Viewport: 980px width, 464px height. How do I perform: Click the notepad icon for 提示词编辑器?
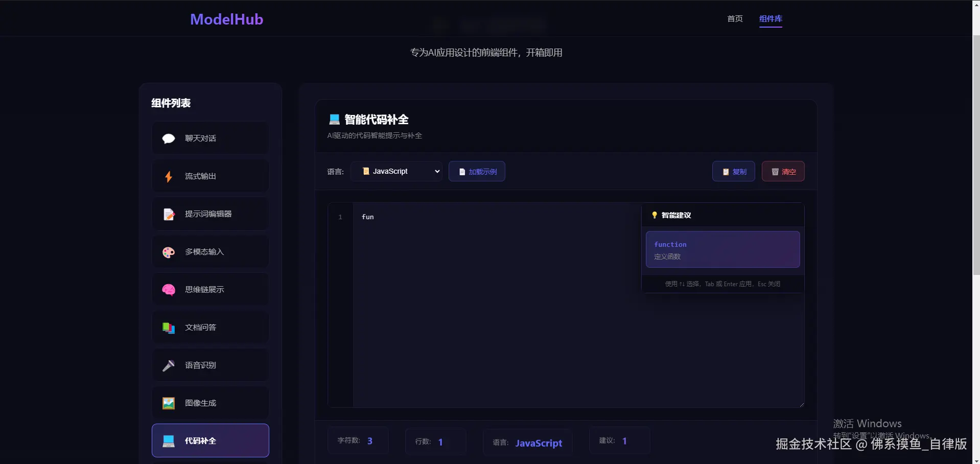(169, 214)
